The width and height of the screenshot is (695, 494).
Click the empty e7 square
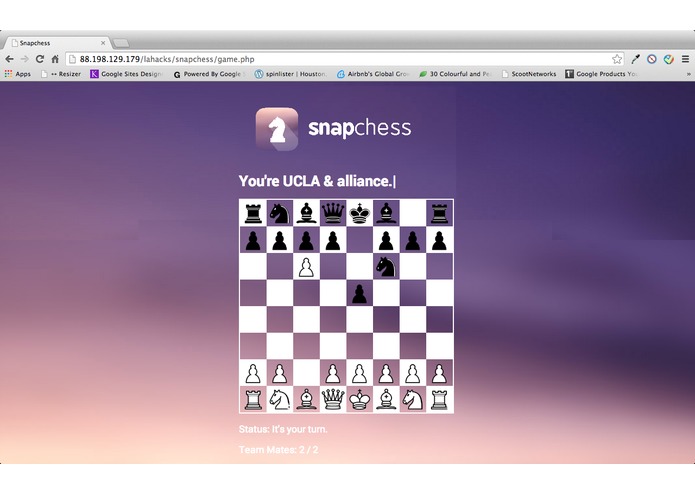click(x=359, y=240)
